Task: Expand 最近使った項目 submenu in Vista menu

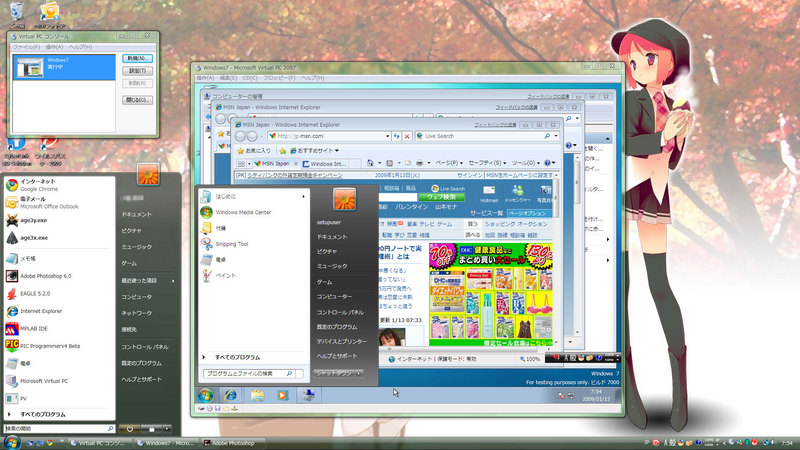Action: [x=148, y=281]
